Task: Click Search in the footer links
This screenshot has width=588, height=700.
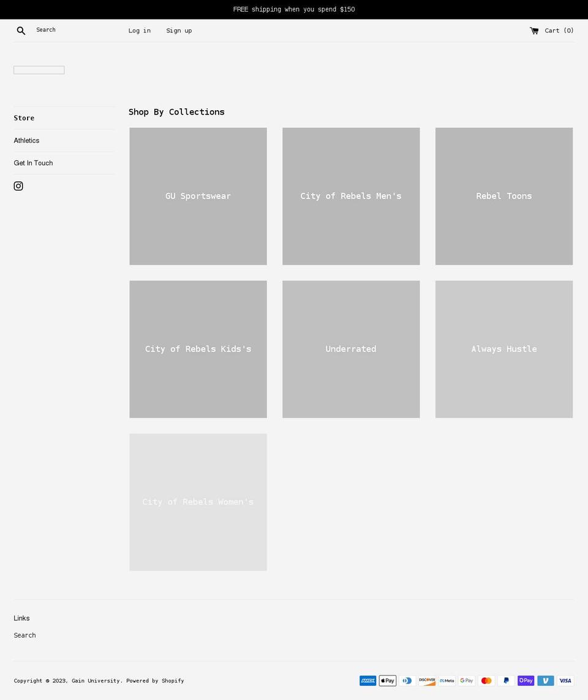Action: coord(24,635)
